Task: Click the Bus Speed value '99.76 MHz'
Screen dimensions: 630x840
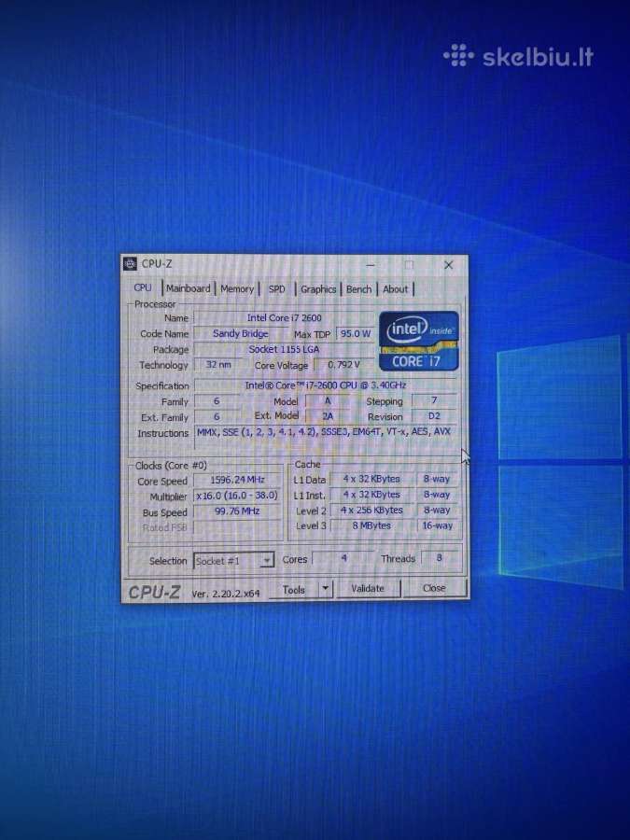Action: [x=237, y=511]
